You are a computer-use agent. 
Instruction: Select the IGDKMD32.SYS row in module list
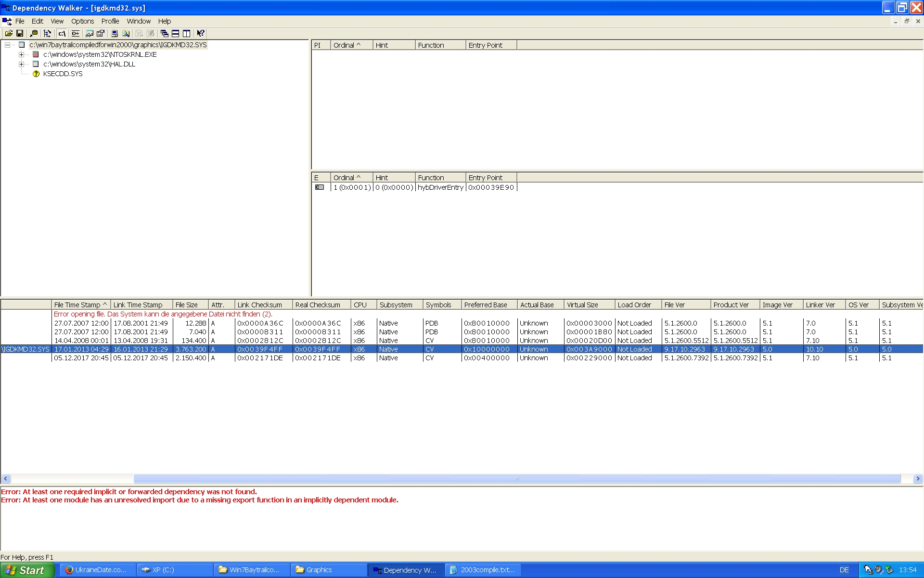pyautogui.click(x=462, y=349)
